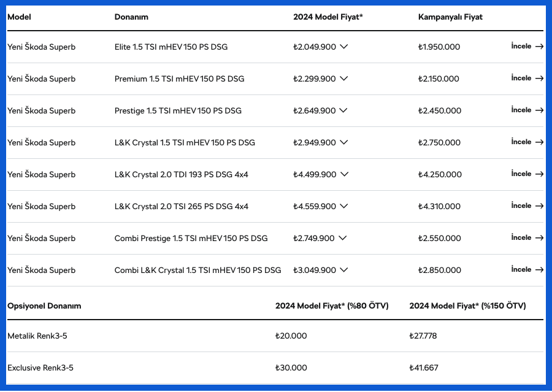Open İncele for Combi Prestige 1.5 TSI

[x=527, y=238]
